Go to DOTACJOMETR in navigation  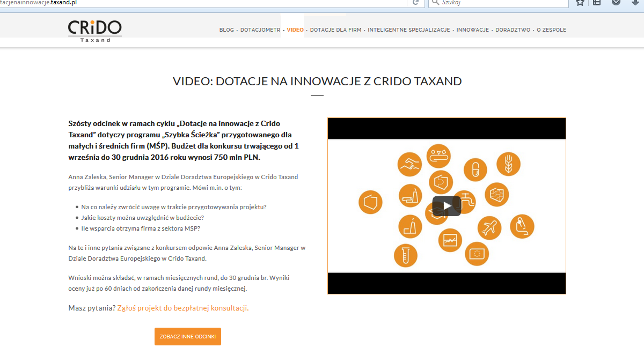click(260, 30)
